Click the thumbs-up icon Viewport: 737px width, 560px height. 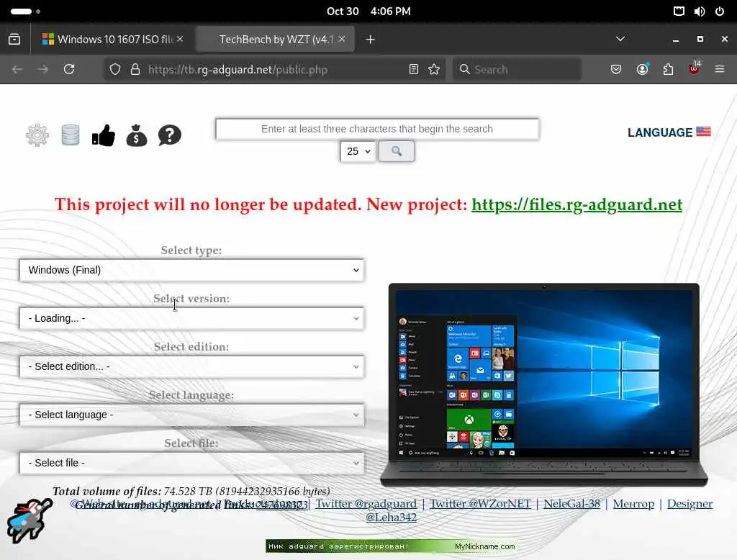(x=104, y=135)
